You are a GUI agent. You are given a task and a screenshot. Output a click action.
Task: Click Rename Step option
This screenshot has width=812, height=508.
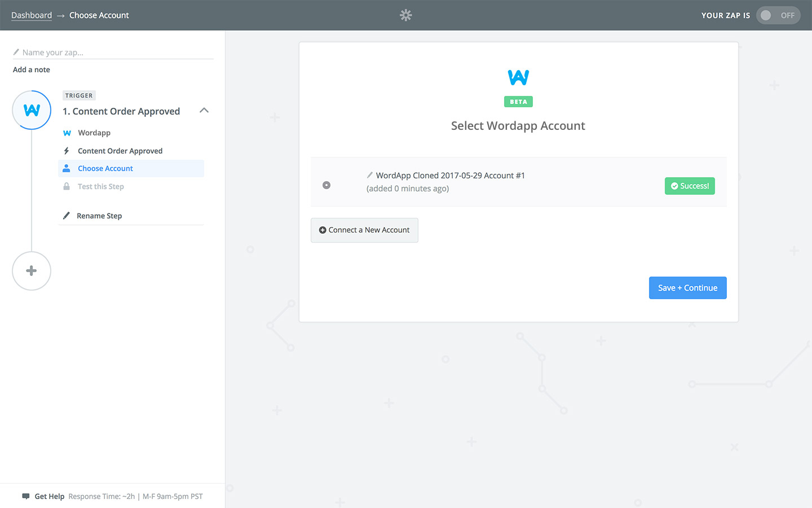click(99, 216)
